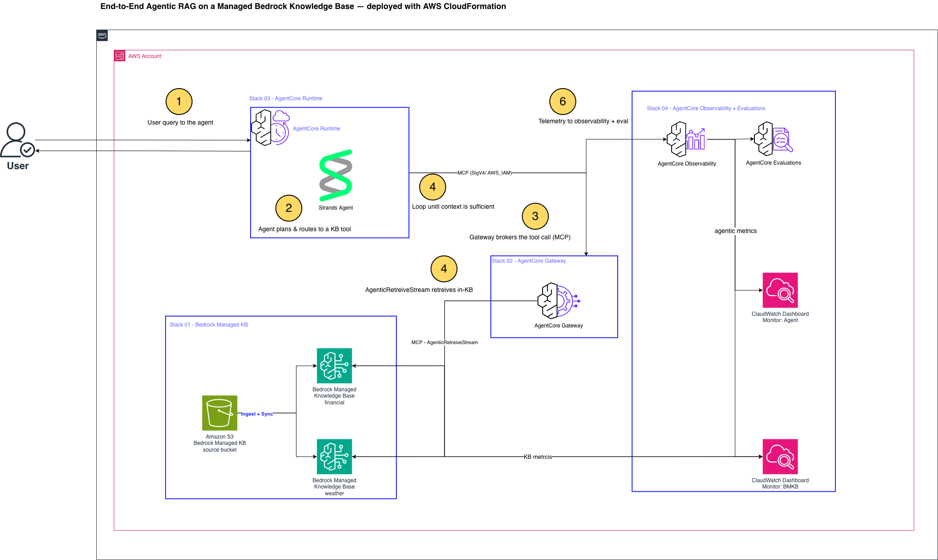The image size is (938, 560).
Task: Click the 'AWS Account' label text
Action: (144, 56)
